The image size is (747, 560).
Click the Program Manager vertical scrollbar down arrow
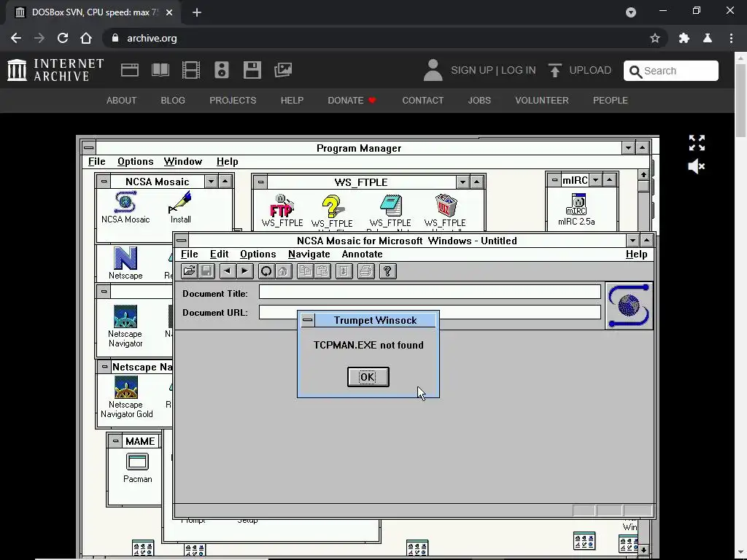coord(643,550)
